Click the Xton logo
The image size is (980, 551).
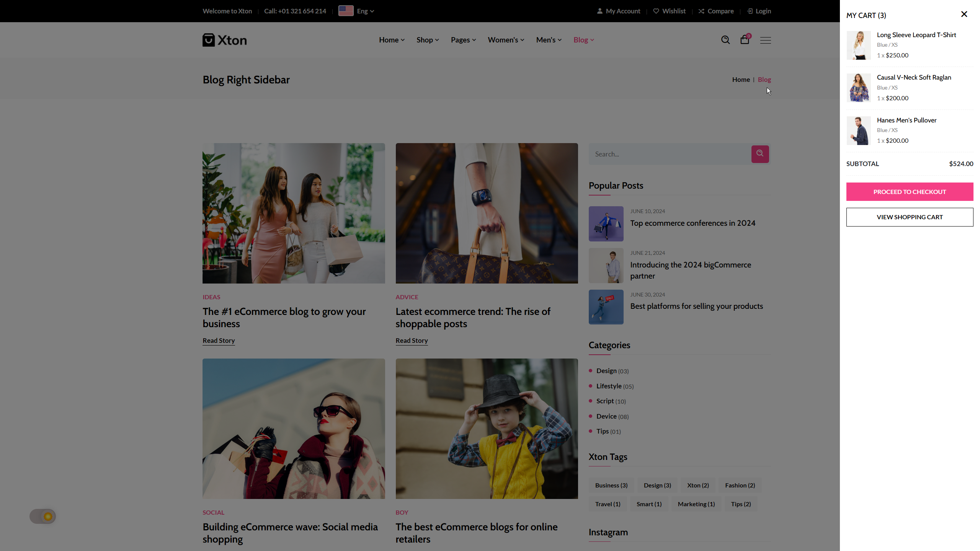coord(225,40)
